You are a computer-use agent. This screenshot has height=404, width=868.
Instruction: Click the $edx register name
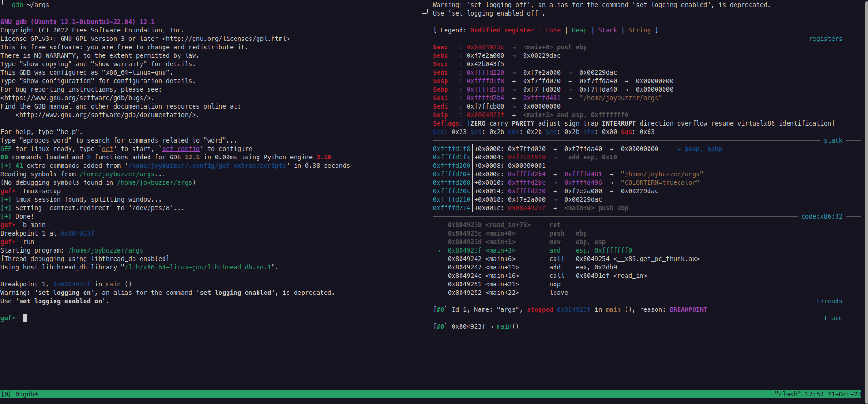tap(440, 72)
